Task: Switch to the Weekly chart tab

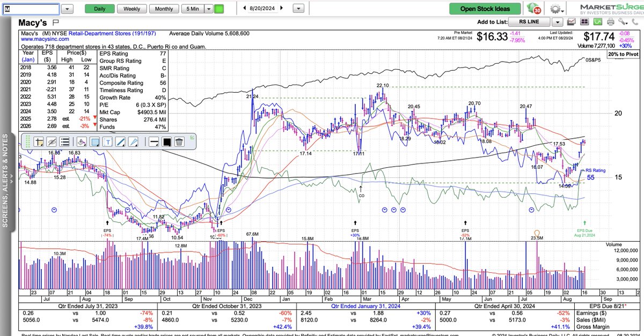Action: tap(131, 8)
